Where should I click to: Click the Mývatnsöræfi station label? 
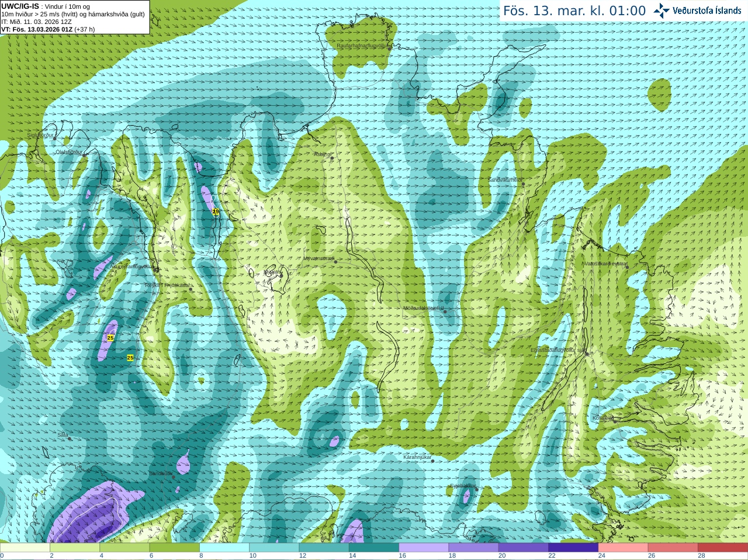coord(318,258)
